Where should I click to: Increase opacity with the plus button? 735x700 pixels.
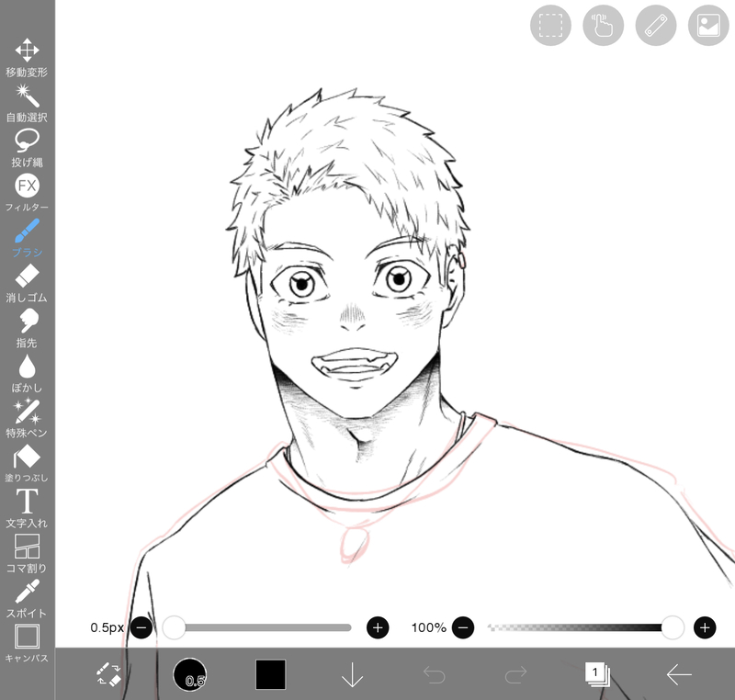705,627
